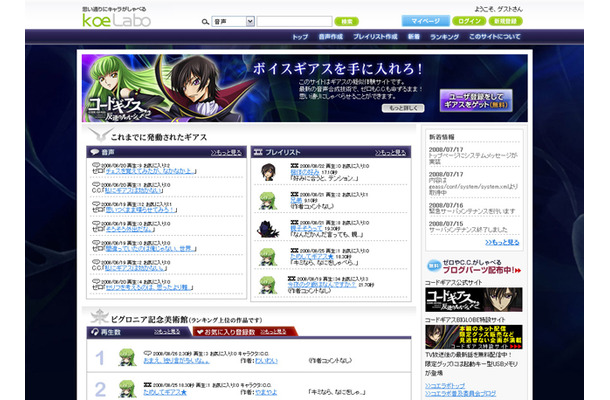Click speech bubble icon above ゼリフを考えるのは
610x400 pixels.
96,282
